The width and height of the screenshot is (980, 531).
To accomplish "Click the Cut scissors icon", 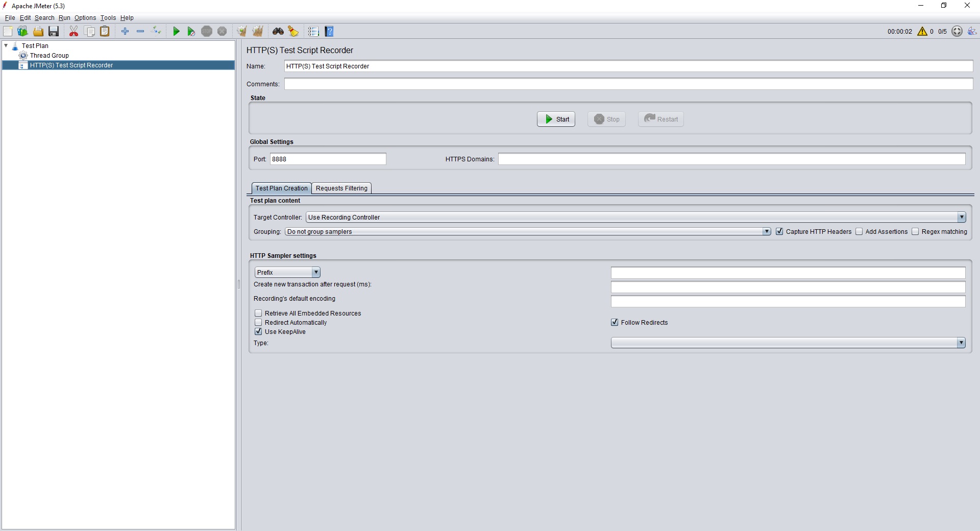I will [74, 32].
